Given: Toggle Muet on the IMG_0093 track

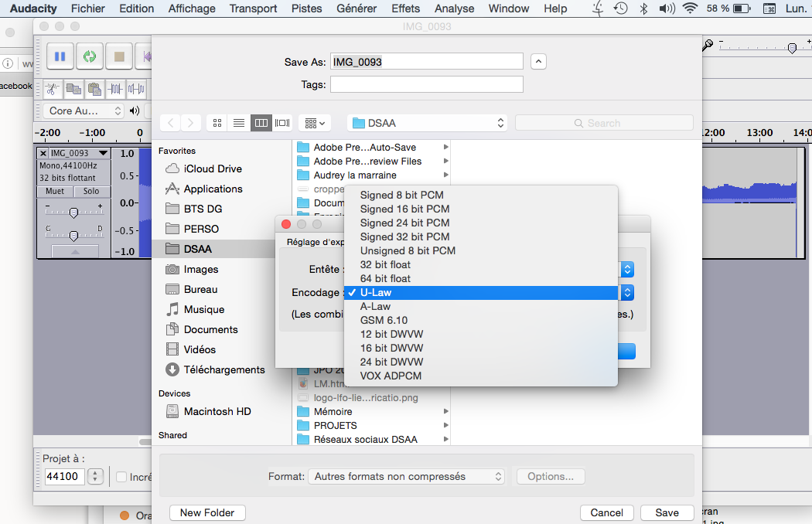Looking at the screenshot, I should (55, 191).
